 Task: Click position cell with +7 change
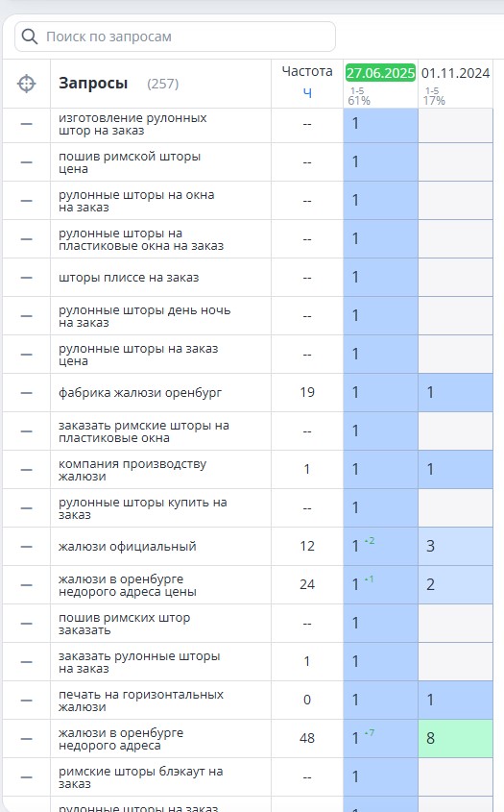tap(380, 738)
